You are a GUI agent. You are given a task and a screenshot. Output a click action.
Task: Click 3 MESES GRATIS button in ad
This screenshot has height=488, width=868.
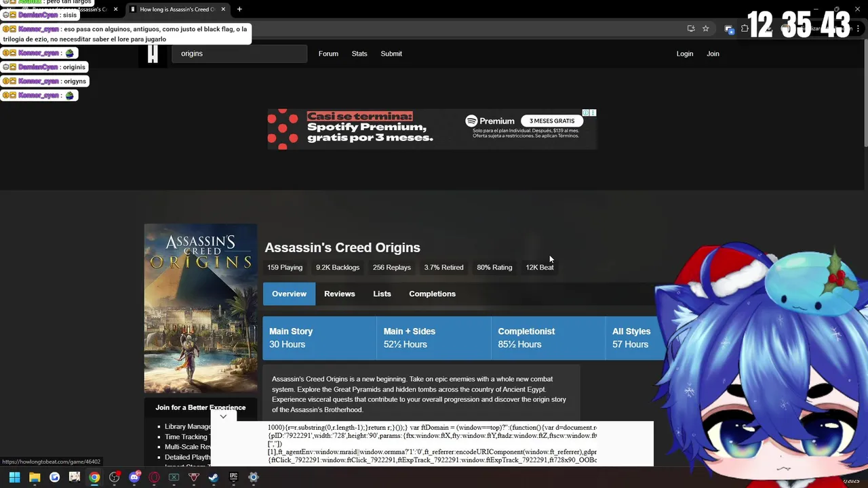click(x=551, y=121)
